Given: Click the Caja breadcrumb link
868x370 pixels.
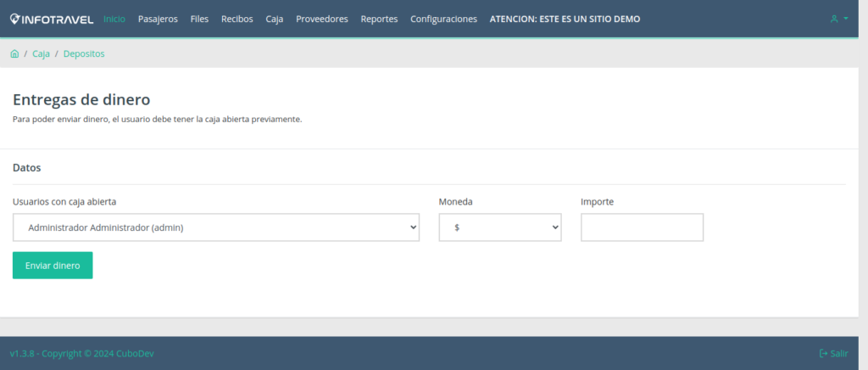Looking at the screenshot, I should coord(41,53).
